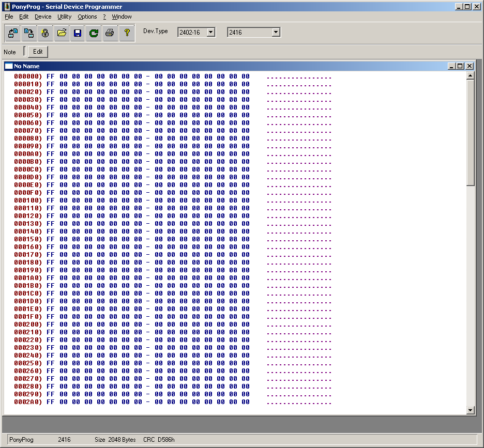Screen dimensions: 484x448
Task: Open the File menu
Action: click(x=9, y=17)
